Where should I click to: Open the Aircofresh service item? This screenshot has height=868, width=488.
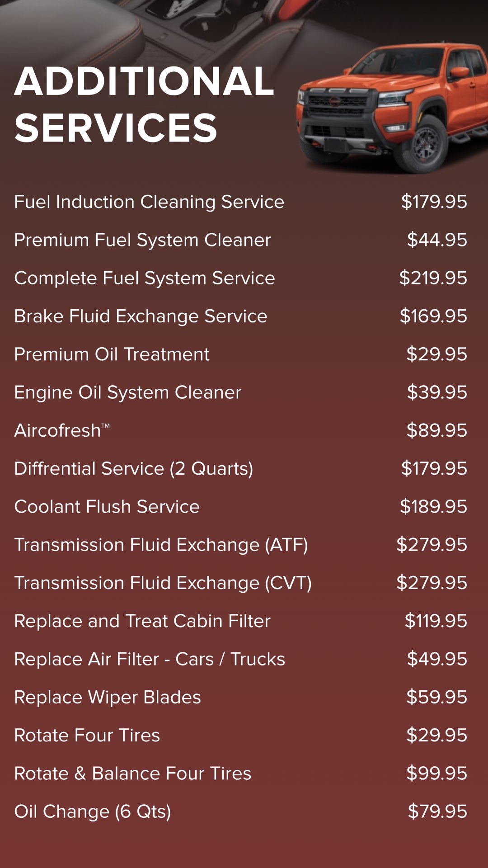point(62,430)
